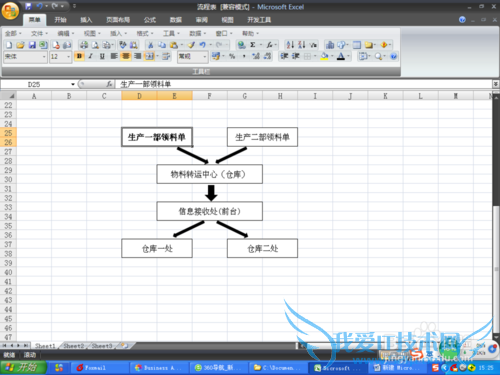Increase decimal places icon

click(x=256, y=56)
